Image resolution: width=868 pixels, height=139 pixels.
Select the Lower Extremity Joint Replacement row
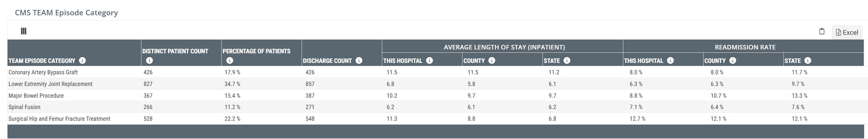tap(51, 84)
